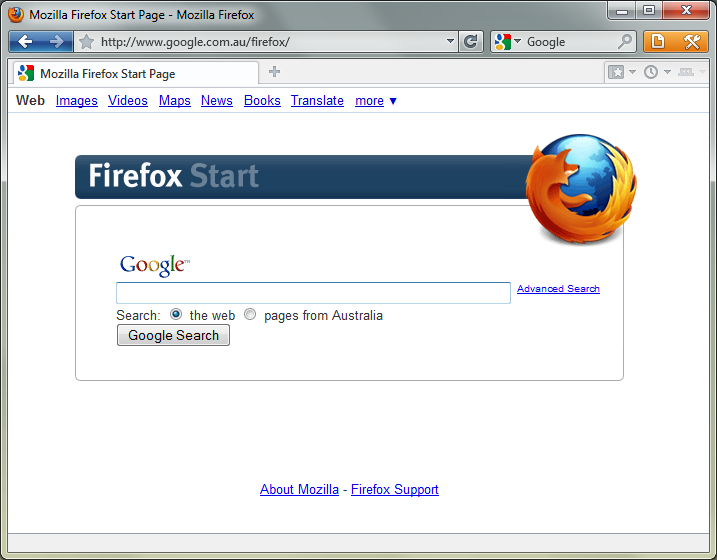This screenshot has width=717, height=560.
Task: Minimize the Firefox window
Action: point(621,11)
